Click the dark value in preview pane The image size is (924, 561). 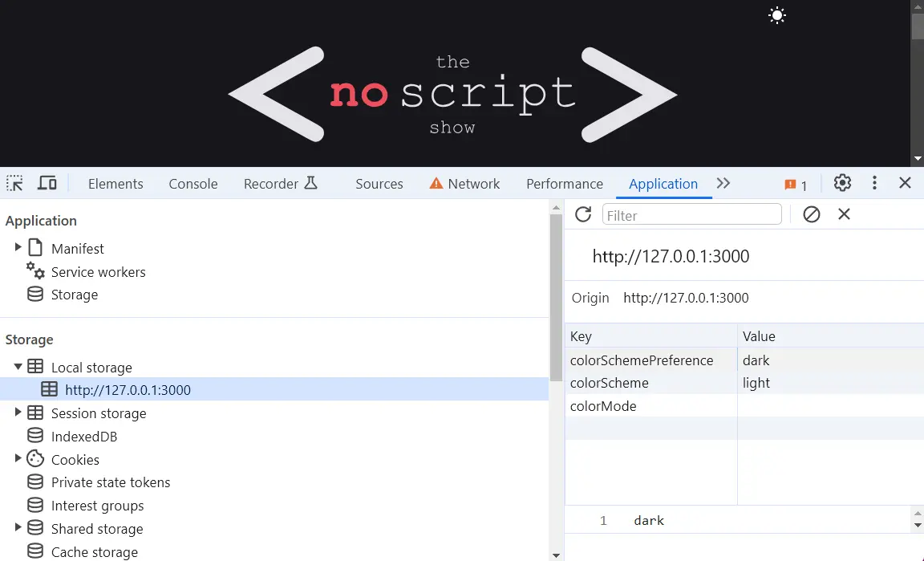[x=649, y=520]
